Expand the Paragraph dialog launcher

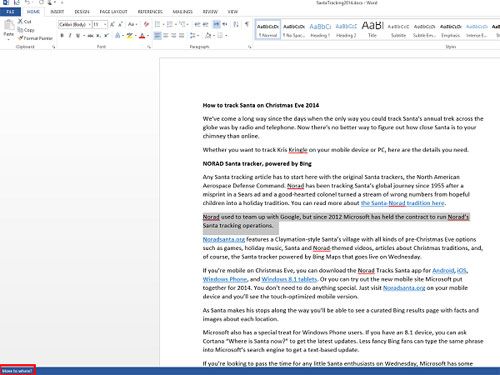coord(249,47)
